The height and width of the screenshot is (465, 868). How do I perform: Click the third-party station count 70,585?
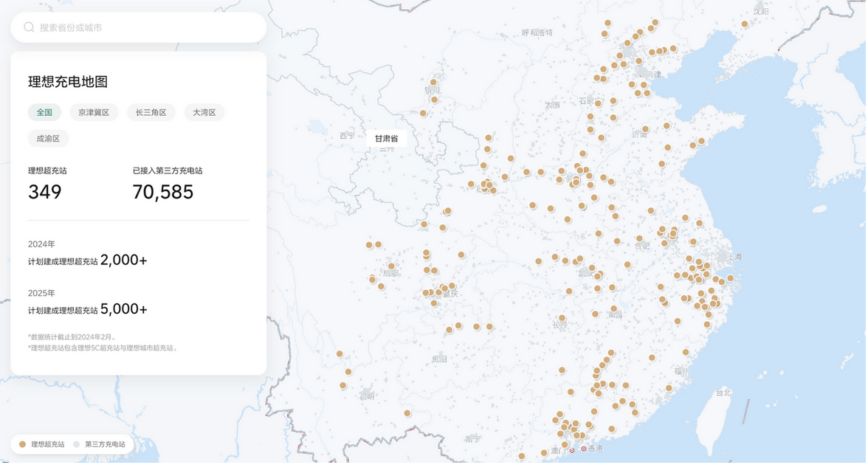[x=162, y=192]
